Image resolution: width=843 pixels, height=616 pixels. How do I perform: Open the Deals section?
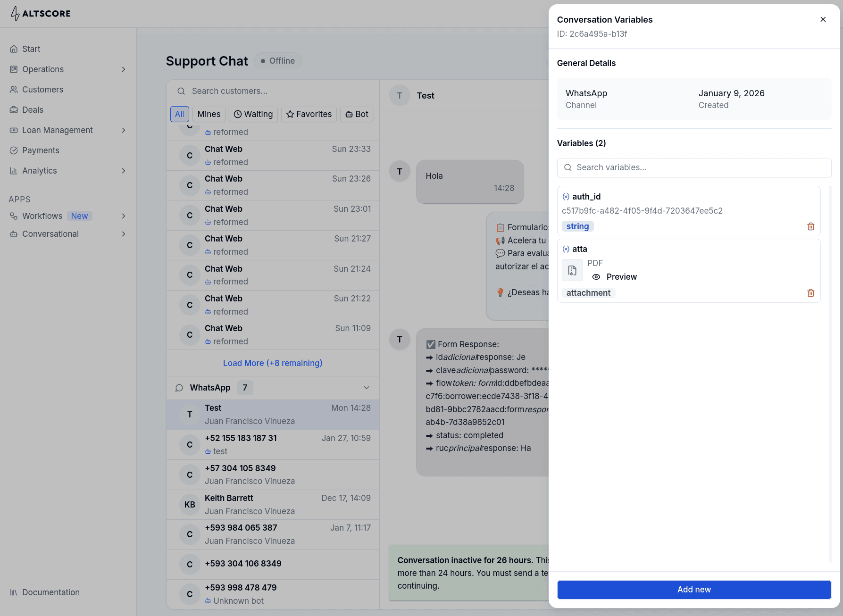[33, 110]
